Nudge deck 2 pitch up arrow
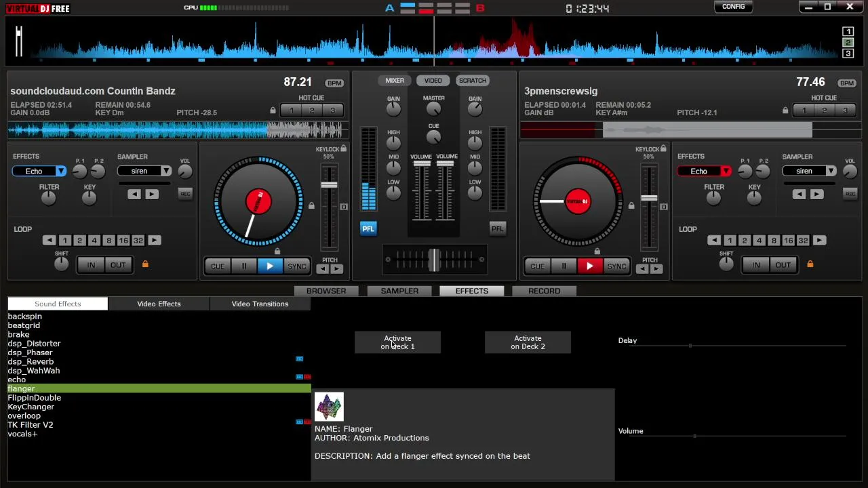Screen dimensions: 868x488 656,269
